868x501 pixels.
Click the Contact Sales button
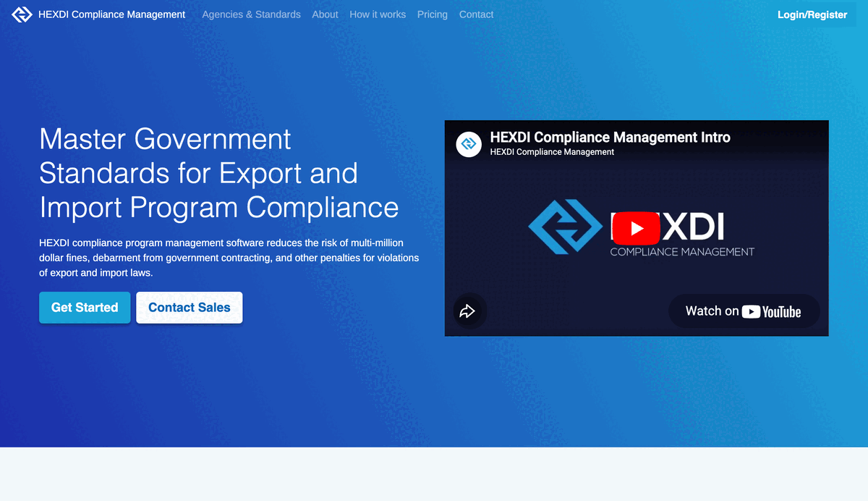tap(189, 307)
